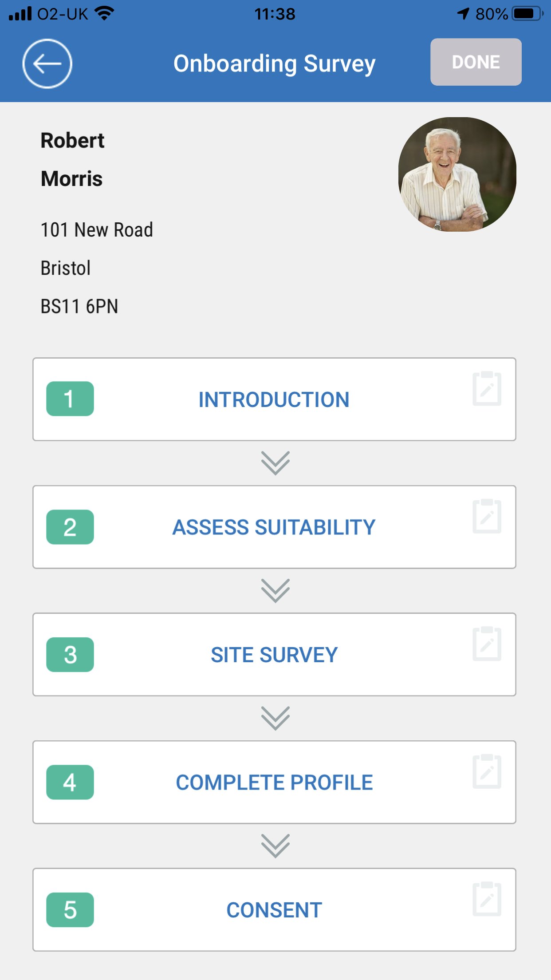Image resolution: width=551 pixels, height=980 pixels.
Task: Select the SITE SURVEY step
Action: tap(274, 655)
